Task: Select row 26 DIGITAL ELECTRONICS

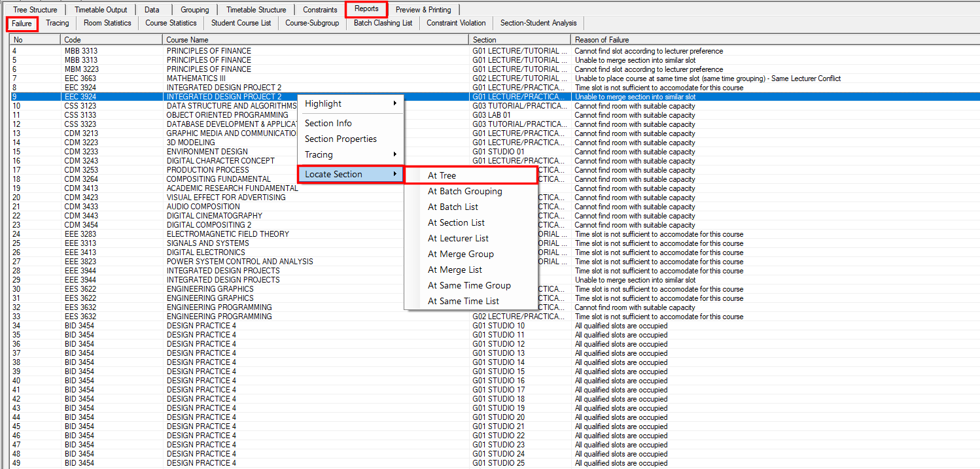Action: point(495,252)
